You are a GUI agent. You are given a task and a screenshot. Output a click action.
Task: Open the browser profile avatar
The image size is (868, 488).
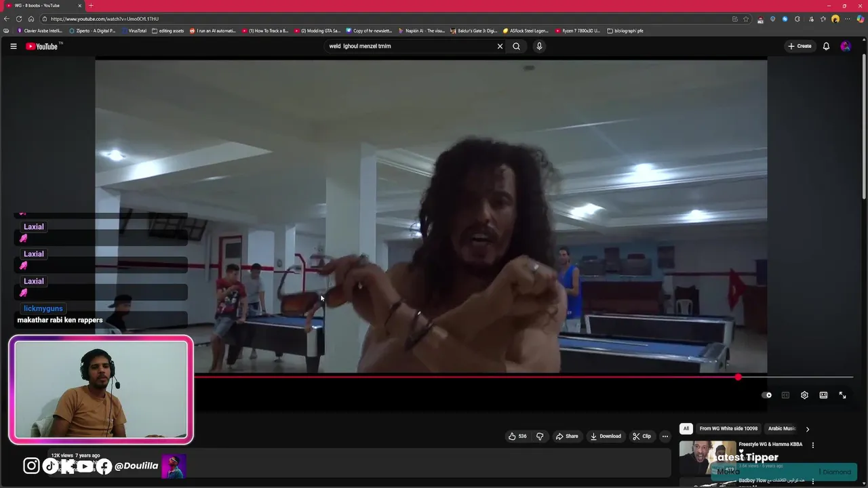point(835,19)
